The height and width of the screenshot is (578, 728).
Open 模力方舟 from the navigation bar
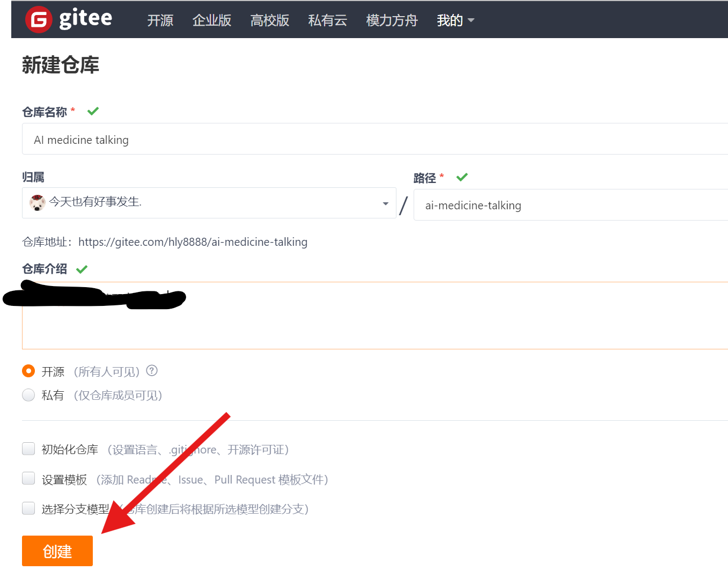(391, 20)
